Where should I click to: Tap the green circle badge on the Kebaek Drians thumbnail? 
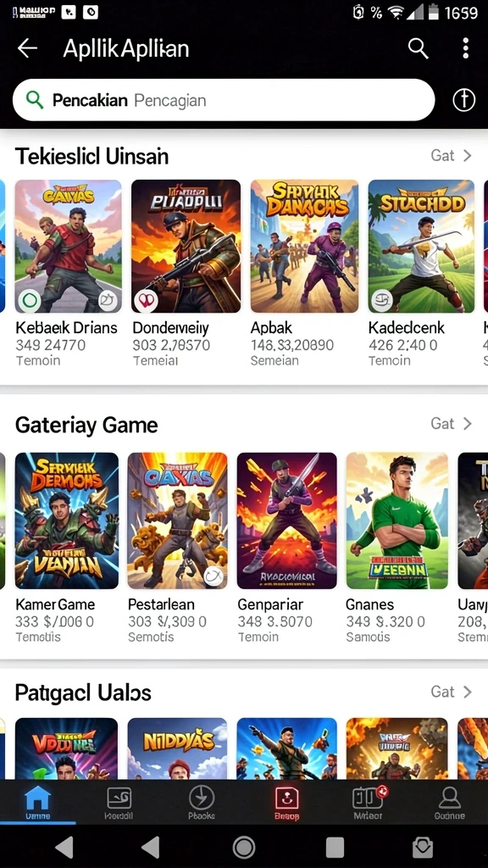point(30,301)
